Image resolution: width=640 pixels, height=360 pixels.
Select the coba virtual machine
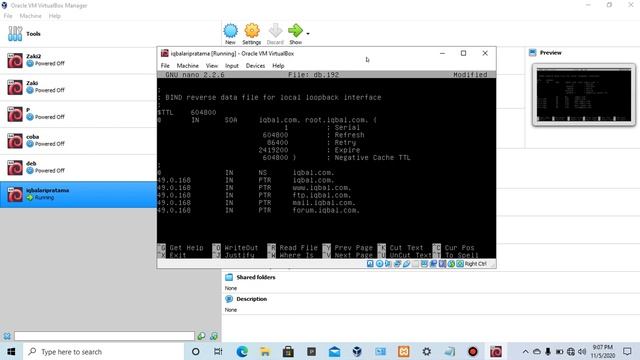pos(78,141)
